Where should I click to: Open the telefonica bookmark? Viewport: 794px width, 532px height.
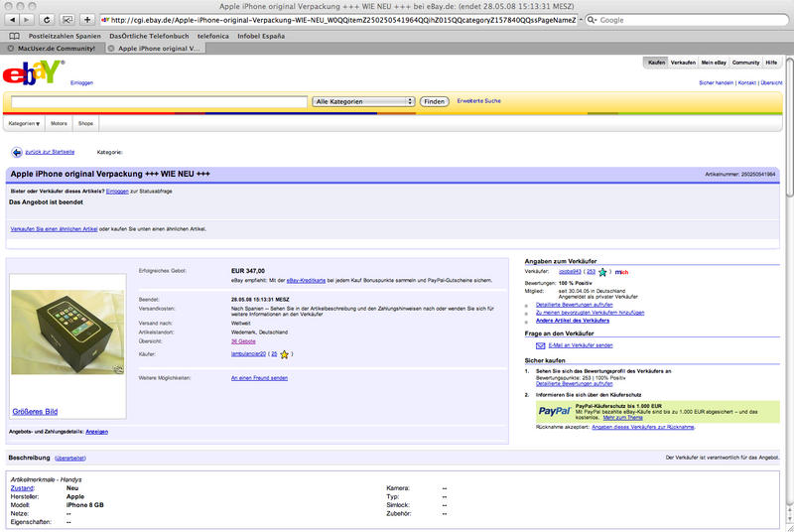click(x=212, y=36)
